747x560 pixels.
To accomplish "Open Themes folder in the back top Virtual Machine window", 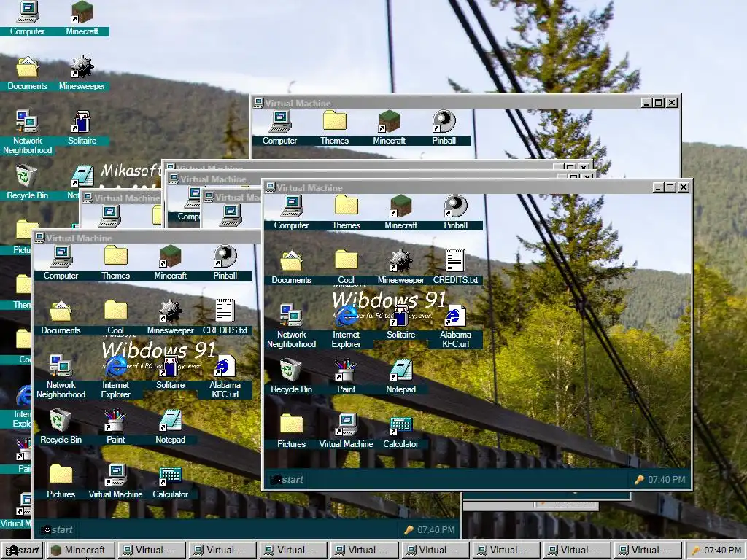I will pos(334,128).
